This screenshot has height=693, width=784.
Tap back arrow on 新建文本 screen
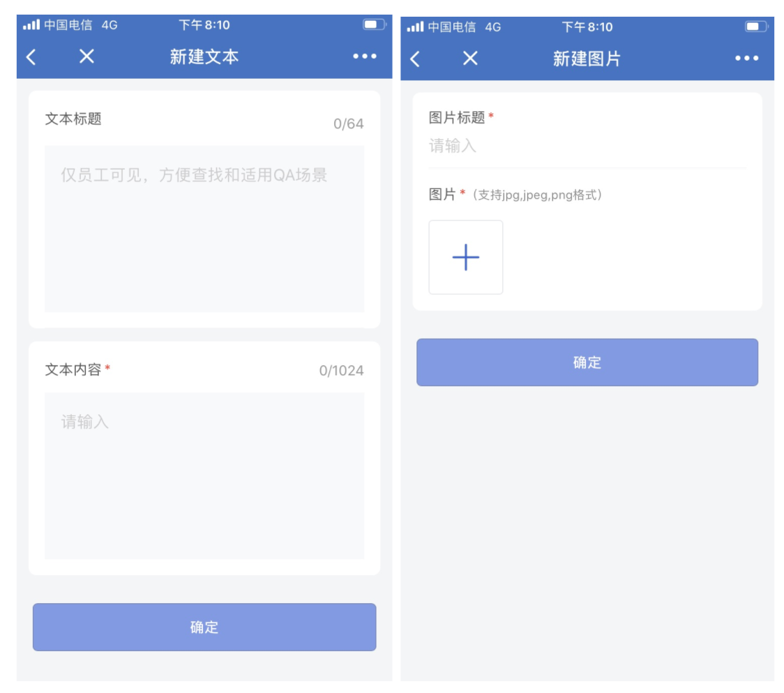pos(31,57)
